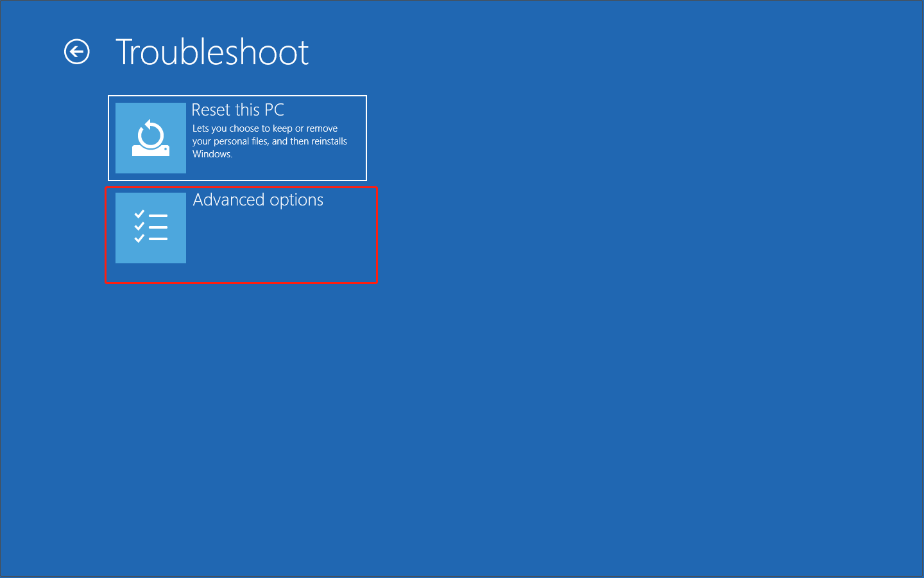Click the Reset this PC drive icon
Image resolution: width=924 pixels, height=578 pixels.
coord(151,138)
